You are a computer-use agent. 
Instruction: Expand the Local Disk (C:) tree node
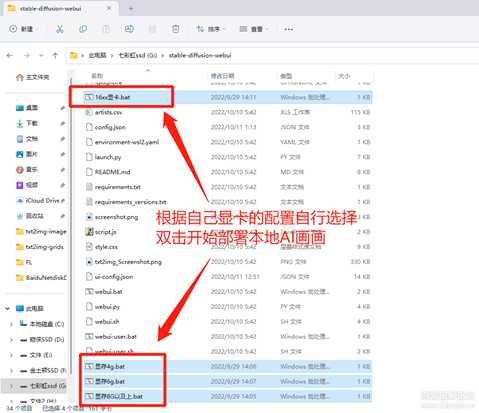pyautogui.click(x=11, y=324)
